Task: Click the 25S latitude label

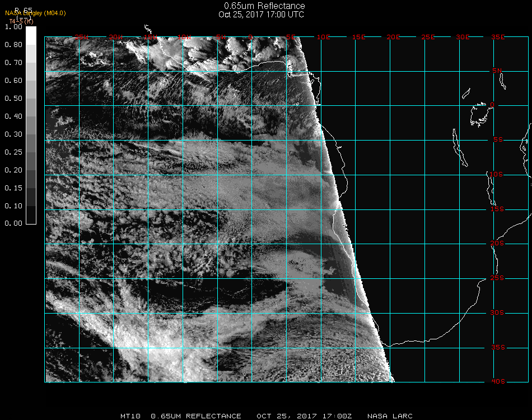Action: 497,278
